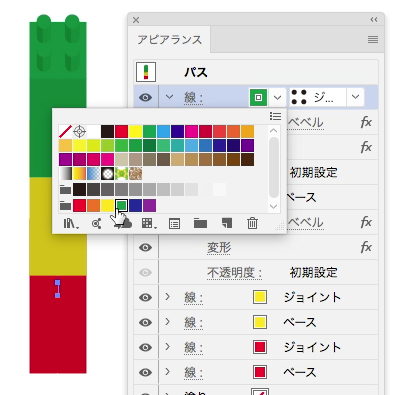Select the None swatch (red slash)
Viewport: 408px width, 395px height.
pyautogui.click(x=65, y=131)
